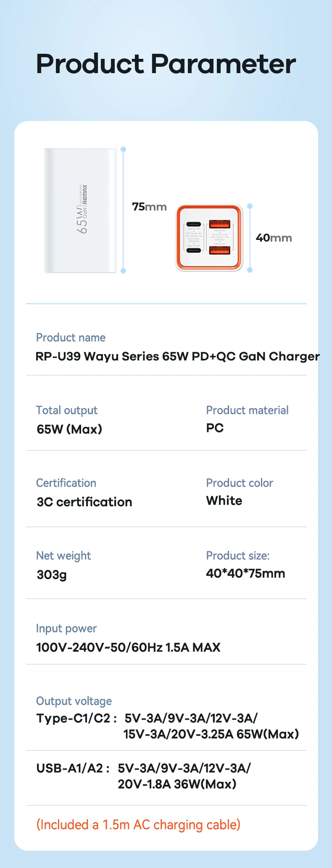Click the 65W (Max) total output value
Image resolution: width=332 pixels, height=868 pixels.
(69, 429)
